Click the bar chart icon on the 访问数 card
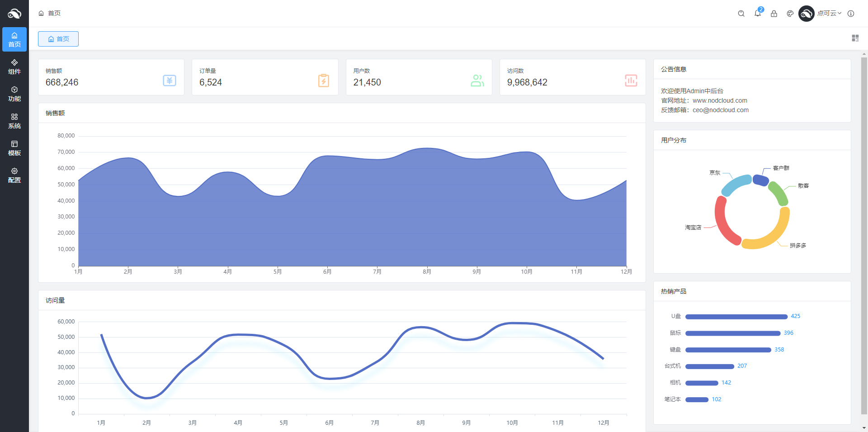 click(x=631, y=81)
